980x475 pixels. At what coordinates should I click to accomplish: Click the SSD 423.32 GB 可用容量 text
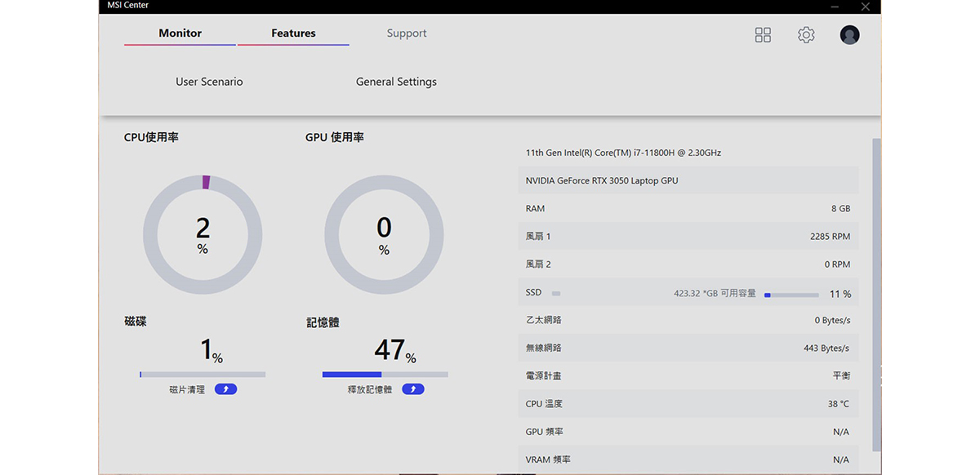point(715,293)
